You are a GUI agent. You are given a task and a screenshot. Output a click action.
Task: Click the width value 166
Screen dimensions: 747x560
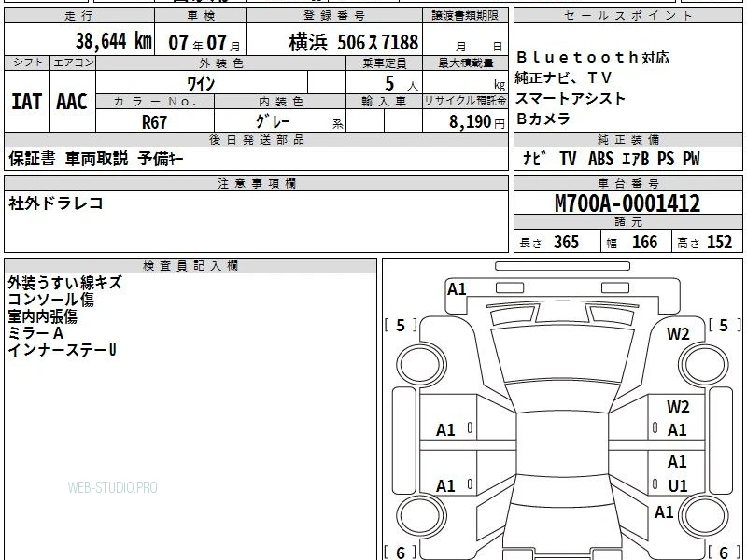[x=644, y=243]
